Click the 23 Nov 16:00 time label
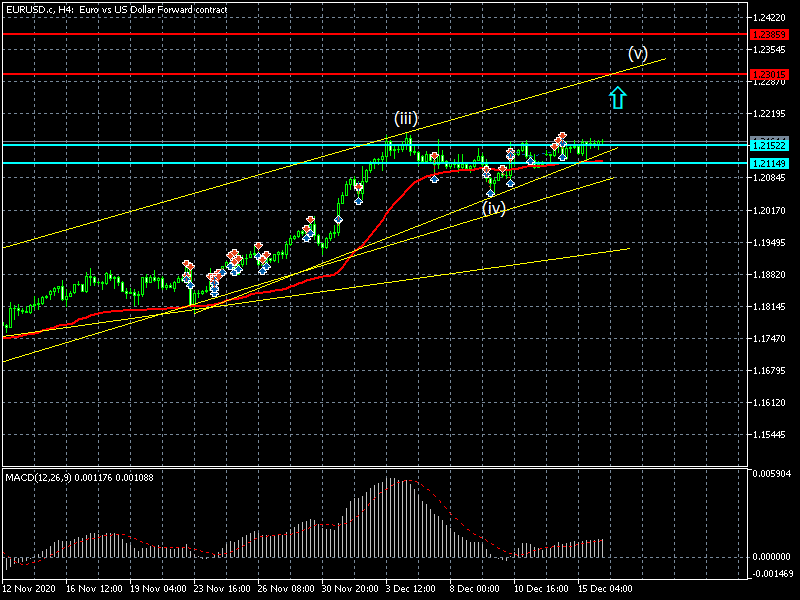This screenshot has width=800, height=600. point(220,590)
